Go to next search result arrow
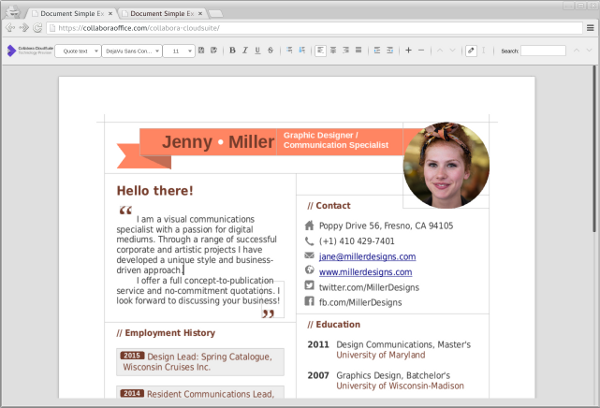Image resolution: width=600 pixels, height=408 pixels. pos(589,50)
